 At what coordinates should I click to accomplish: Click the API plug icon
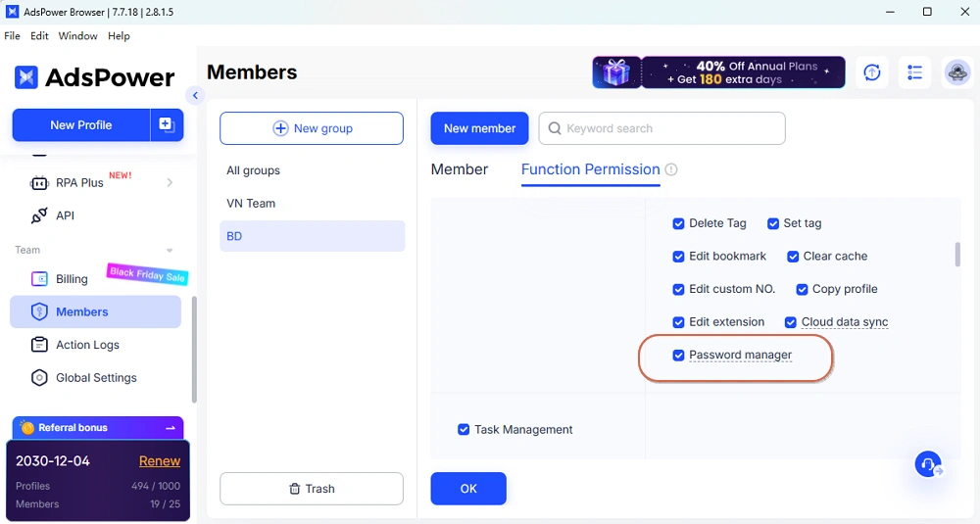pos(39,215)
